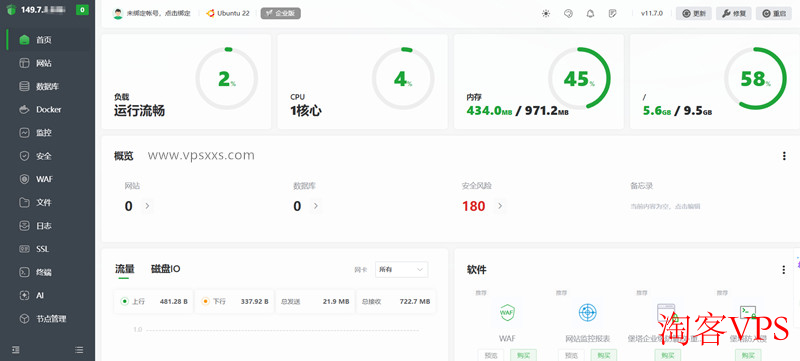Click the v11.7.0 version label
Viewport: 800px width, 361px height.
[652, 14]
